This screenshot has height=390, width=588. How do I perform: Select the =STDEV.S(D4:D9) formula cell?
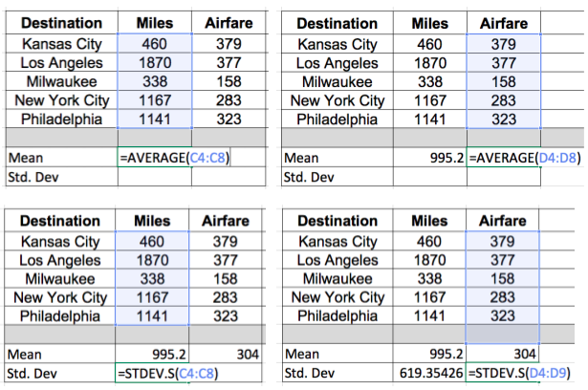tap(524, 372)
